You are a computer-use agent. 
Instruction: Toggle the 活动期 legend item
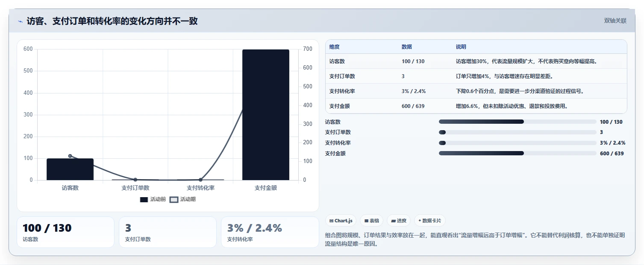(183, 199)
